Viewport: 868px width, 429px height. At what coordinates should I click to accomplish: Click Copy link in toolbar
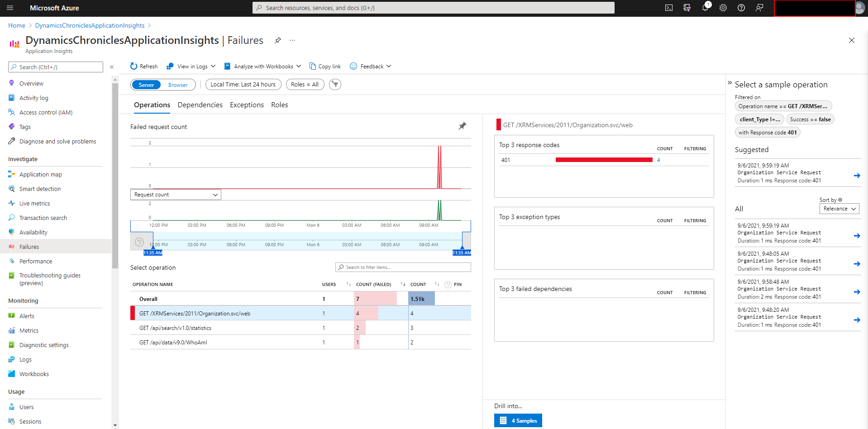[x=325, y=66]
